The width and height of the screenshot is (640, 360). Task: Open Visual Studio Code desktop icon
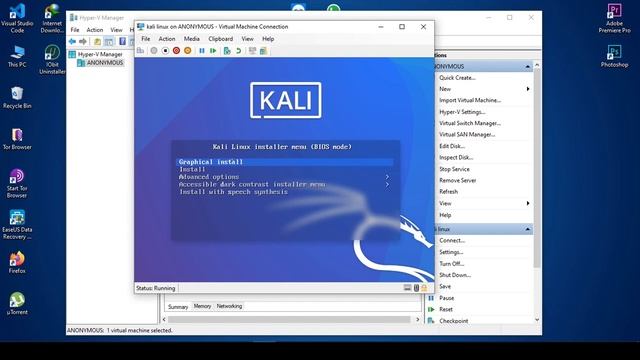(17, 19)
